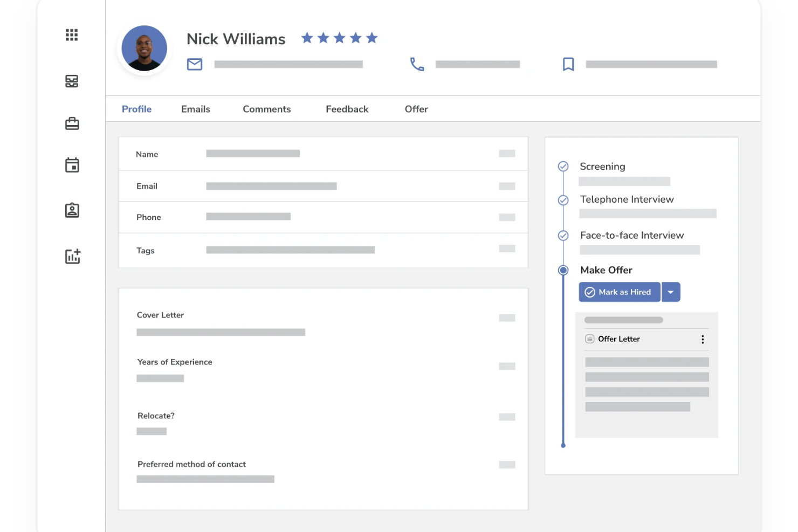
Task: Click the email envelope icon next to Nick's name
Action: coord(194,64)
